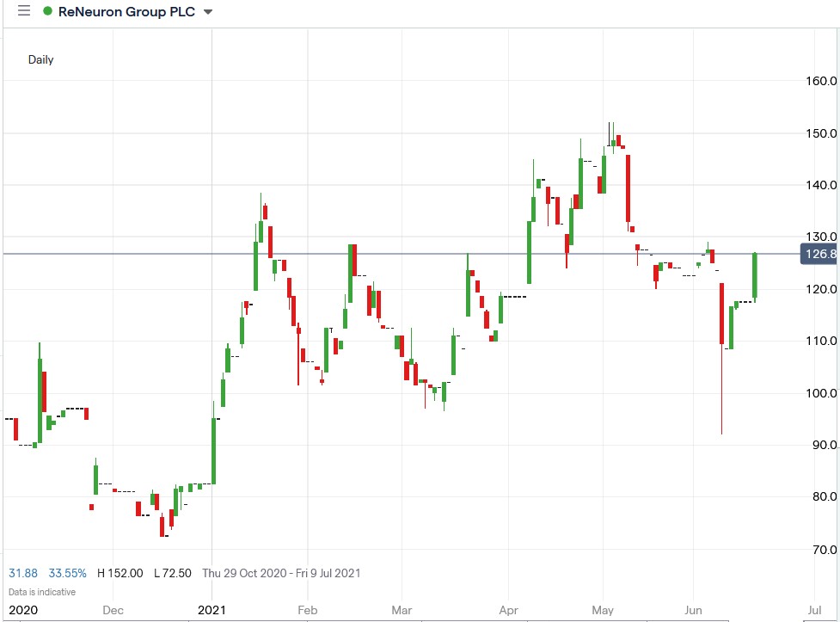Click the 33.55% percentage change indicator
Screen dimensions: 840x622
point(66,572)
